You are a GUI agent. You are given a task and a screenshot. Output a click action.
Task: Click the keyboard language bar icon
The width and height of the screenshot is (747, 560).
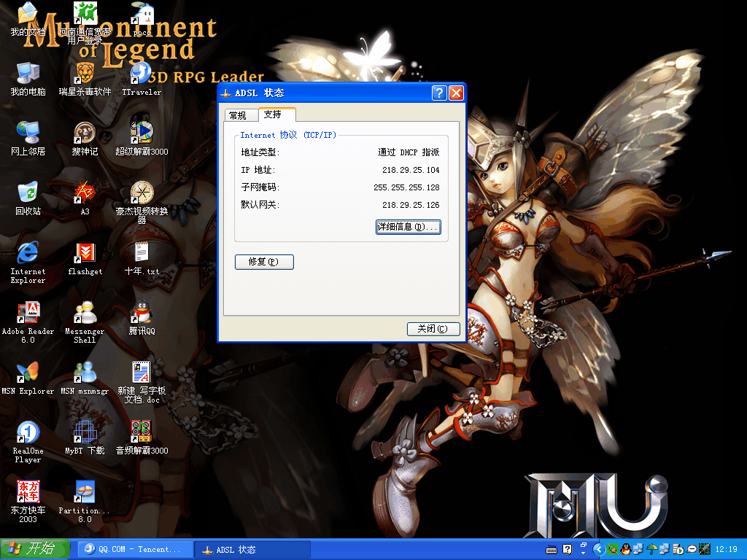551,550
